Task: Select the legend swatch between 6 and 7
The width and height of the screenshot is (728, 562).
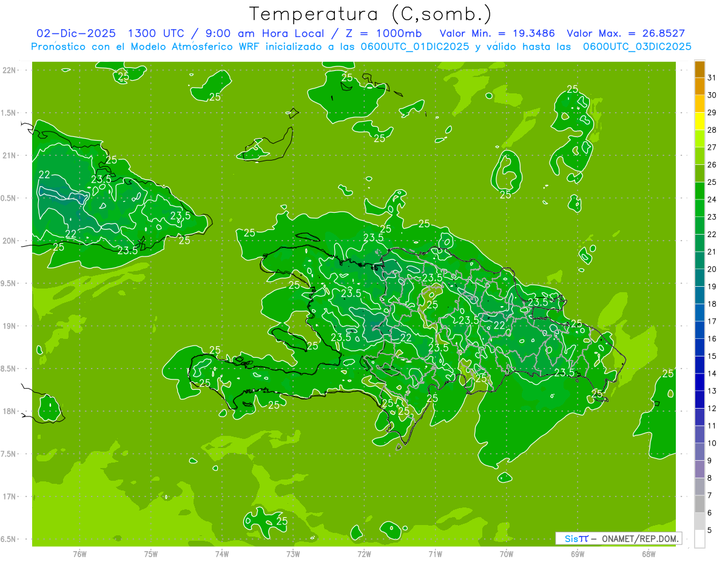Action: point(699,504)
